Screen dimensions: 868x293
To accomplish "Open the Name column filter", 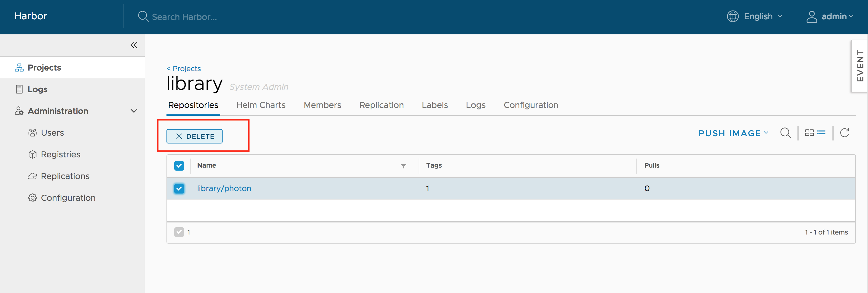I will 403,166.
